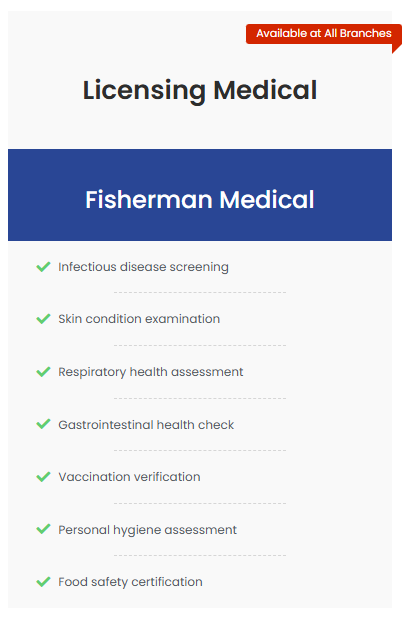Viewport: 408px width, 629px height.
Task: Click the red Available at All Branches ribbon
Action: click(x=324, y=34)
